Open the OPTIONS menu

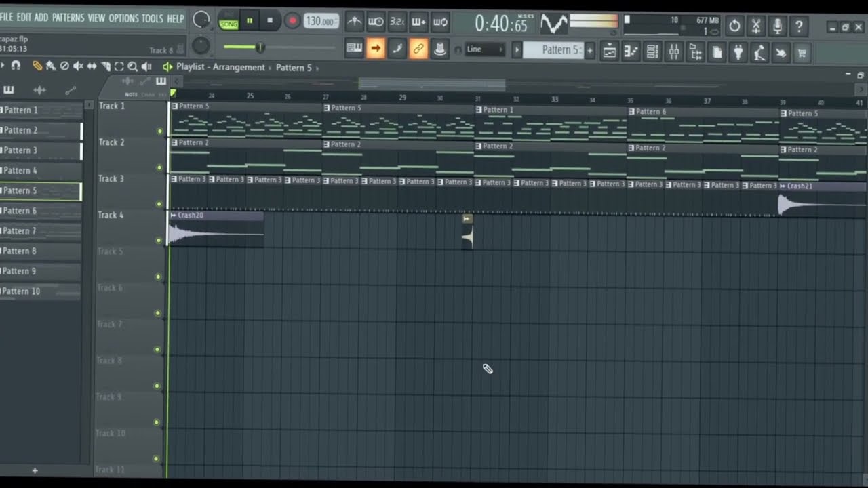point(123,18)
